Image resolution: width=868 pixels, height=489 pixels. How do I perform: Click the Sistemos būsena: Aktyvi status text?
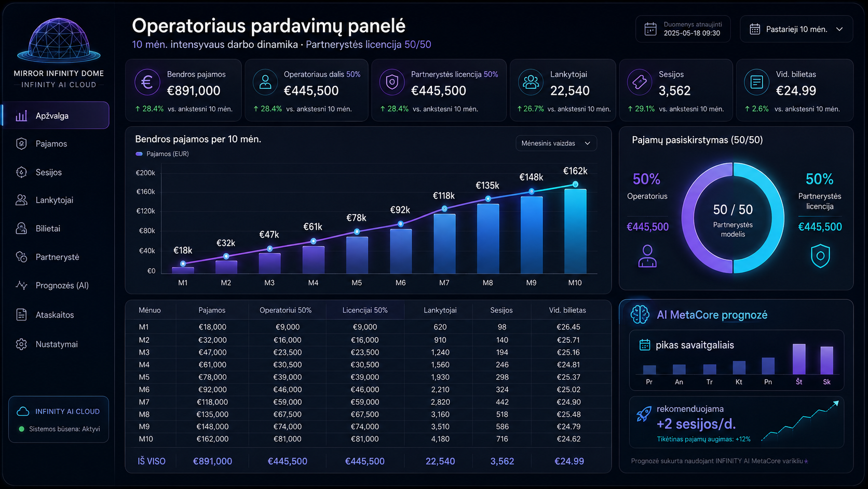pyautogui.click(x=64, y=429)
